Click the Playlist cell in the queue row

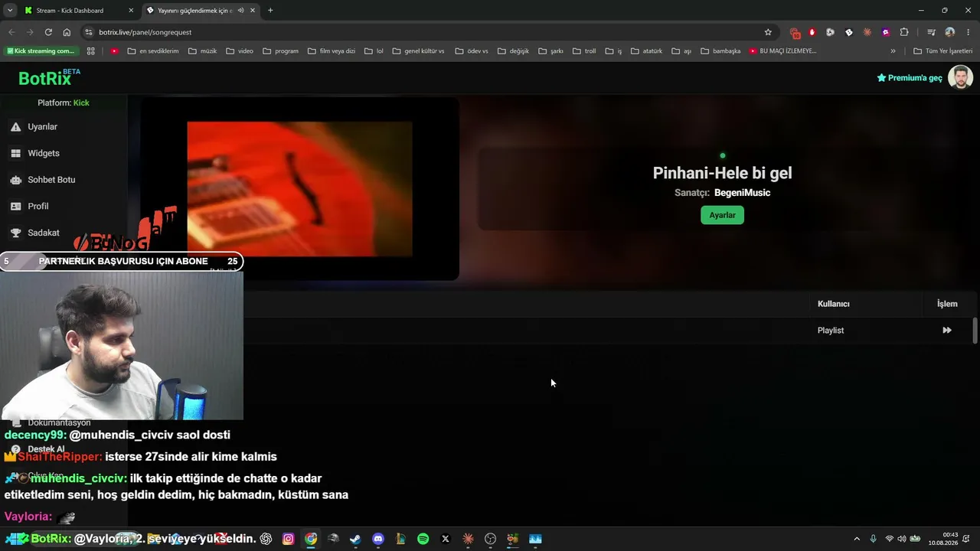(x=831, y=331)
